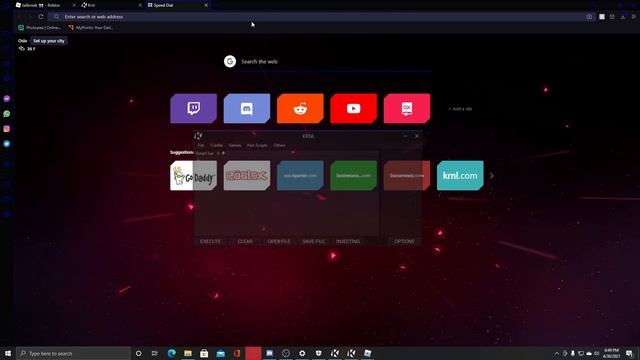Click OPTIONS in the Krnl window

404,241
